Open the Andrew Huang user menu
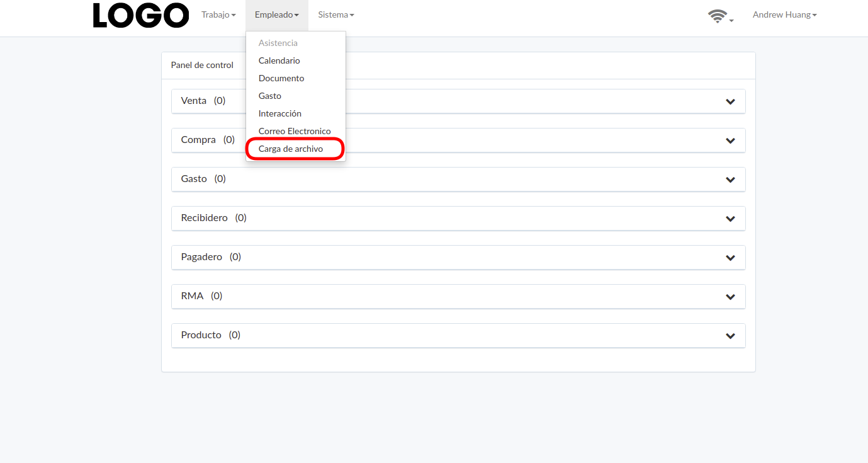868x463 pixels. [785, 14]
